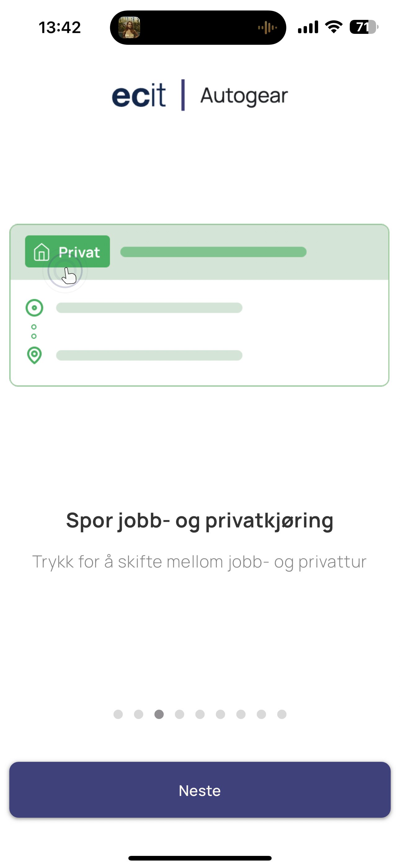This screenshot has width=400, height=868.
Task: Click the Autogear brand name
Action: [244, 96]
